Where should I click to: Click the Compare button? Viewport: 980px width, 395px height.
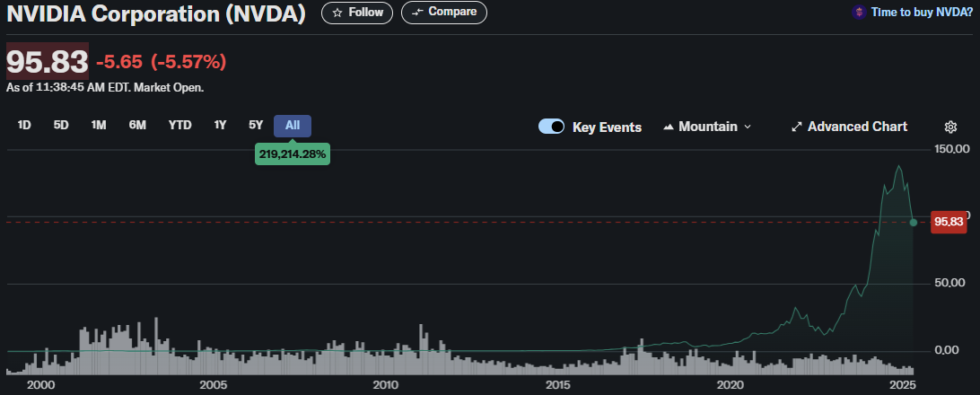click(x=443, y=12)
